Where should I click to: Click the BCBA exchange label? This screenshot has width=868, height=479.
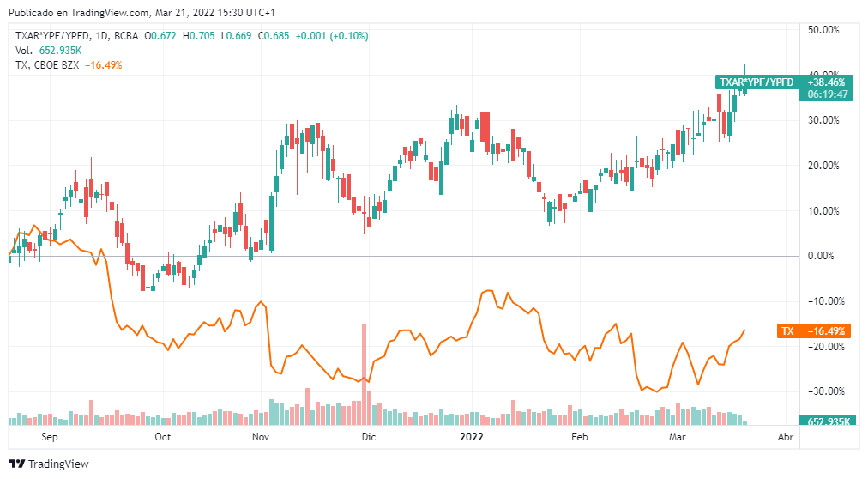coord(128,35)
